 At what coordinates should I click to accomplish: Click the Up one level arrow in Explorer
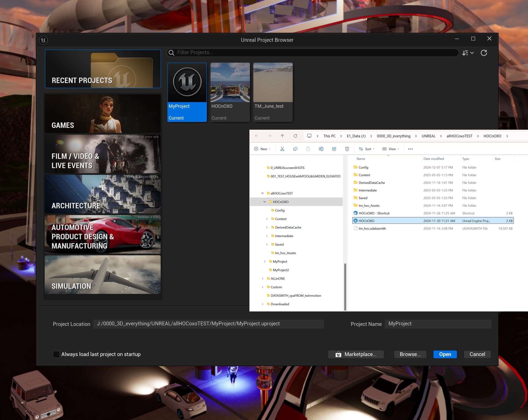pyautogui.click(x=282, y=136)
